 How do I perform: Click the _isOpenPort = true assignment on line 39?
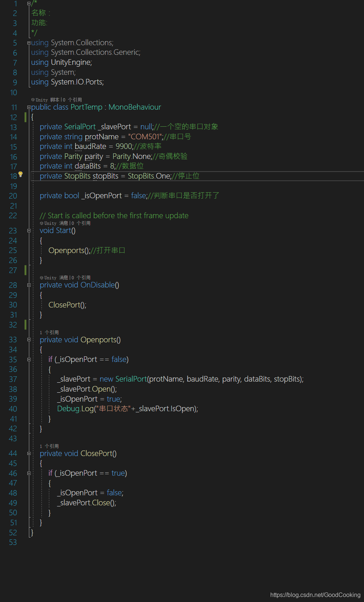tap(89, 399)
